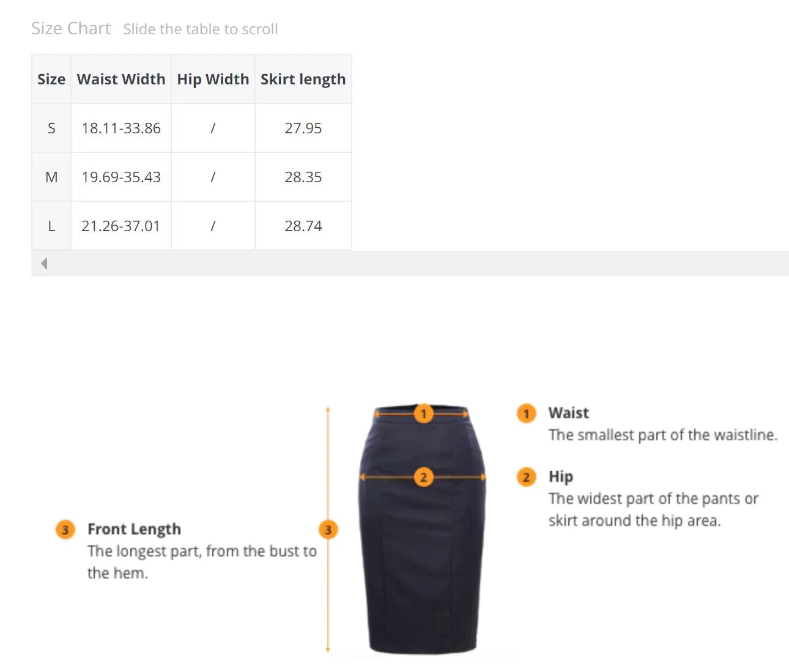Click the horizontal scrollbar track under table
789x672 pixels.
(x=410, y=264)
